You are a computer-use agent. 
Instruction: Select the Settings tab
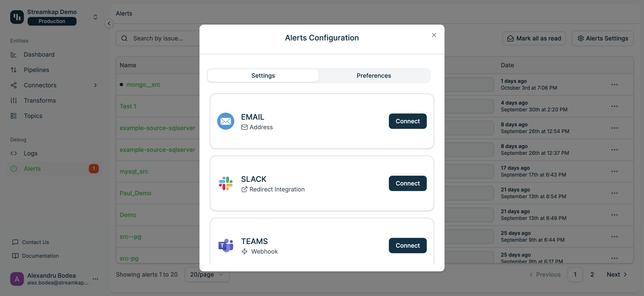[263, 76]
